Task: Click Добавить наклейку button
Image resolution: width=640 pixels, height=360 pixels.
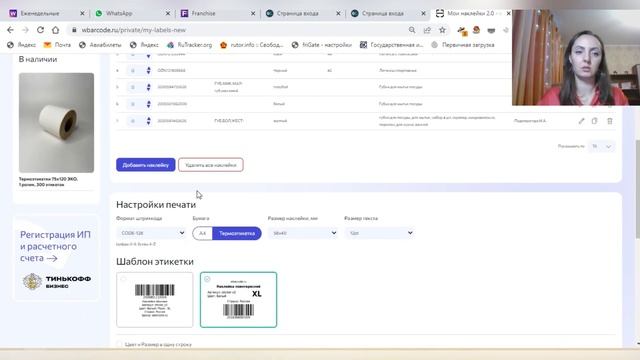Action: (146, 165)
